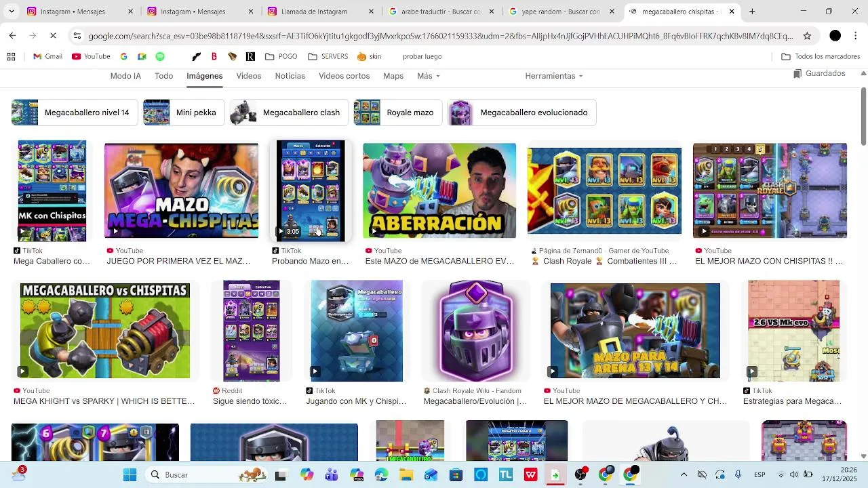The image size is (868, 488).
Task: Open 'Estrategias para Megaca...' TikTok result
Action: (792, 401)
